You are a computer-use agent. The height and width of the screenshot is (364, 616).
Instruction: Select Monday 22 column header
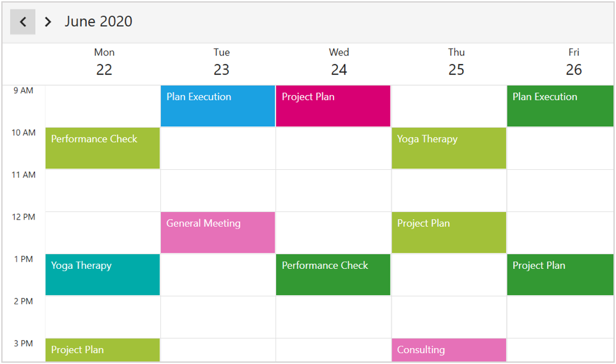(x=104, y=62)
